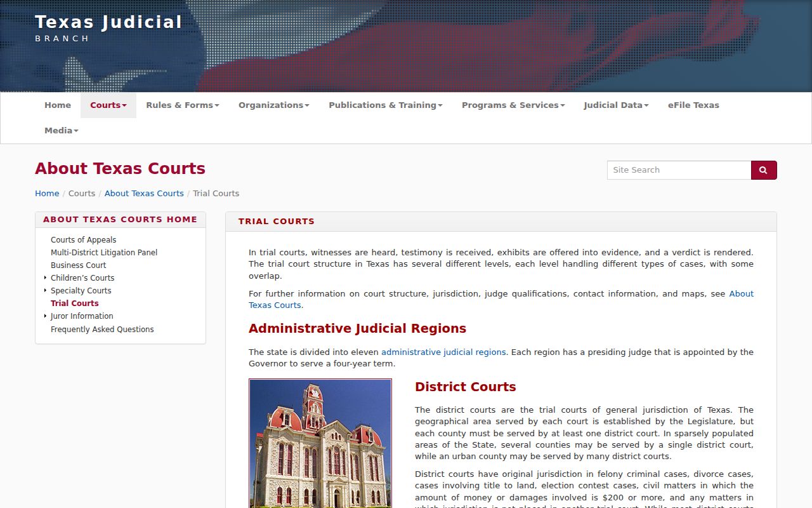Click the About Texas Courts breadcrumb
812x508 pixels.
coord(144,194)
